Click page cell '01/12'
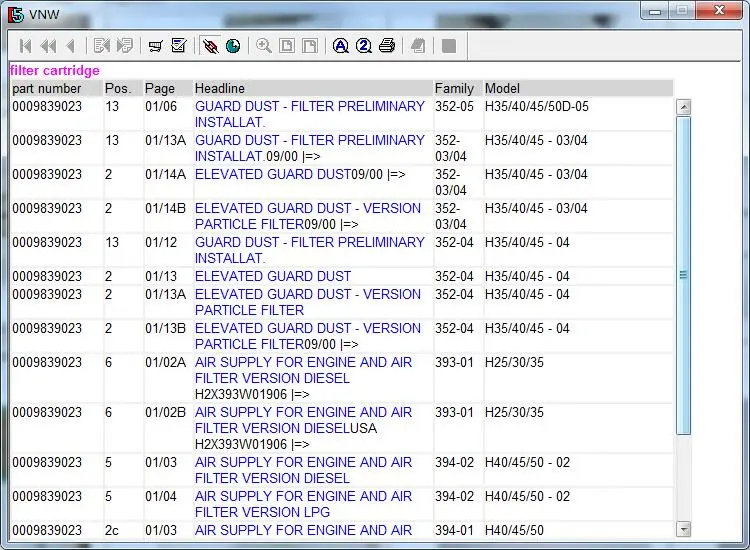The width and height of the screenshot is (750, 550). [161, 242]
